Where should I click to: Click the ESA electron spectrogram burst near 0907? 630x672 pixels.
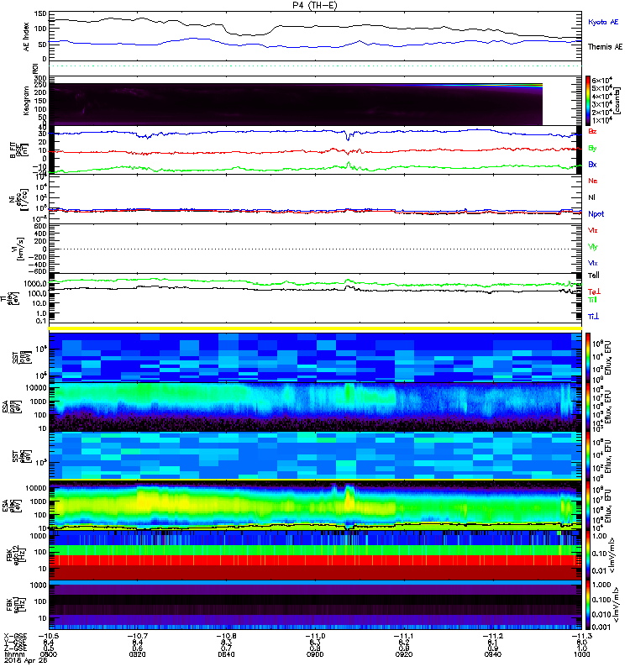point(349,497)
